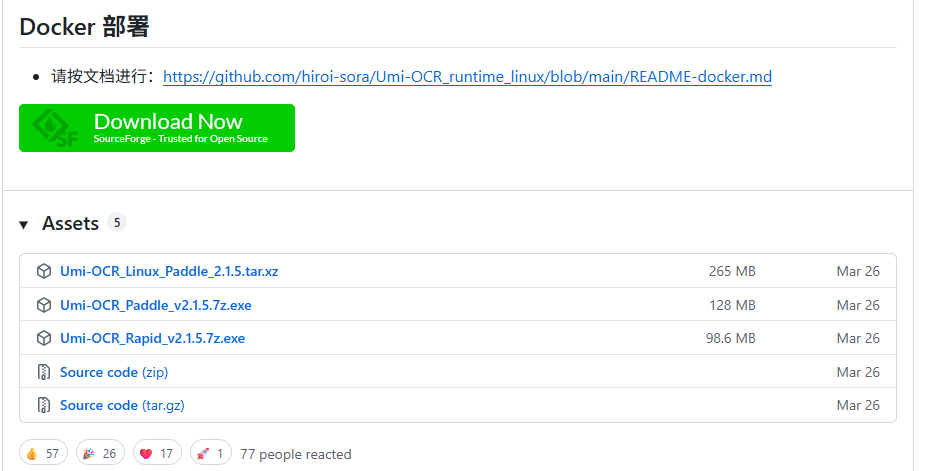
Task: Download Umi-OCR_Linux_Paddle_2.1.5.tar.xz
Action: [x=169, y=271]
